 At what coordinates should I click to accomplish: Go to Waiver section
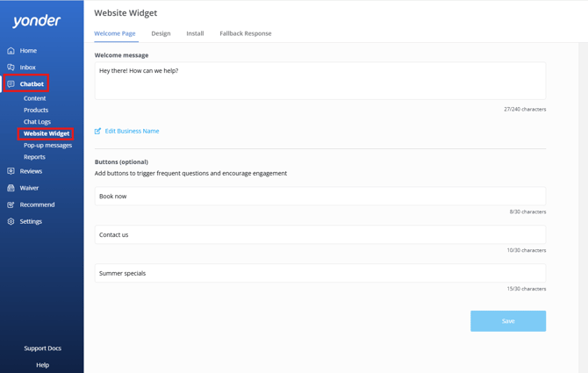click(29, 188)
